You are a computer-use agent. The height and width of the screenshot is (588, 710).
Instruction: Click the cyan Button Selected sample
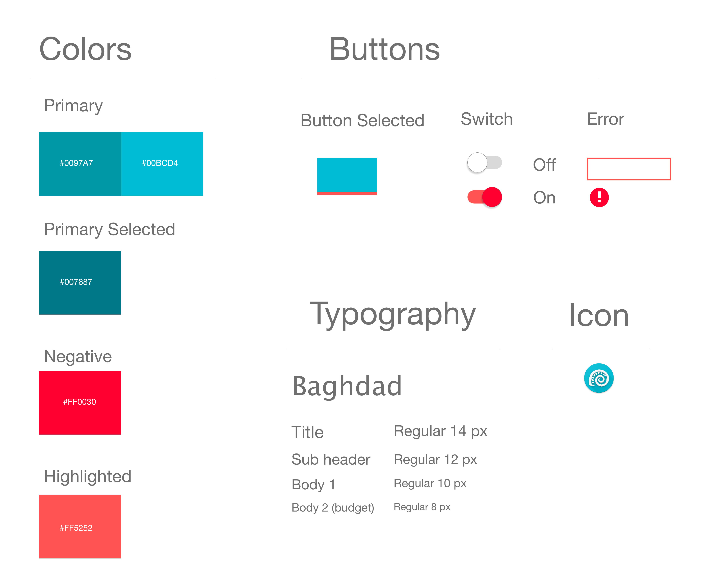click(347, 176)
